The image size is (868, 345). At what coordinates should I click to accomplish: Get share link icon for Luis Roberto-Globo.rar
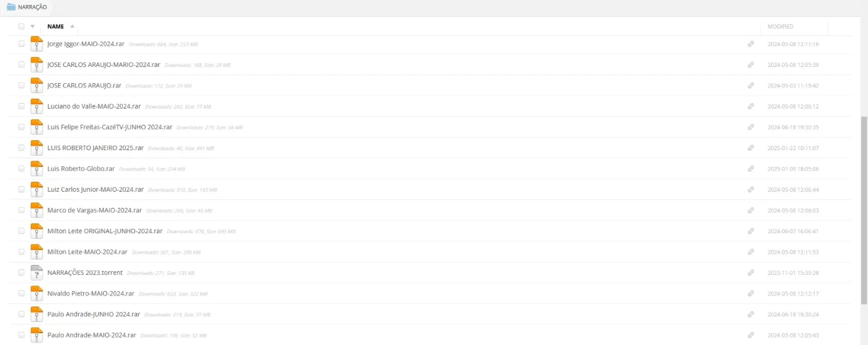751,169
